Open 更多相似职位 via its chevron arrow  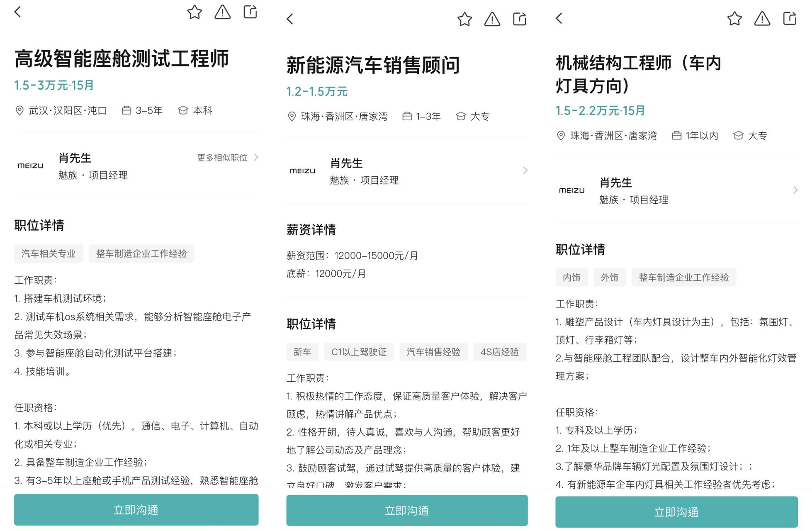(x=257, y=158)
